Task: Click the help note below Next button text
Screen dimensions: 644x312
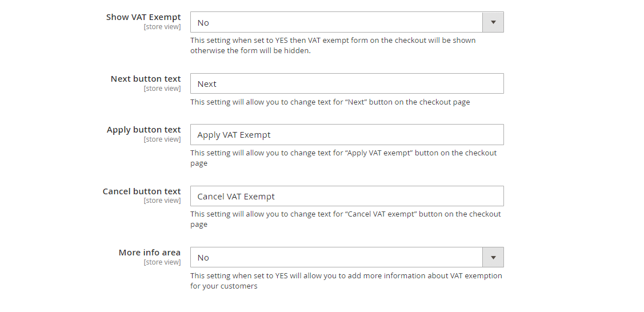Action: 330,102
